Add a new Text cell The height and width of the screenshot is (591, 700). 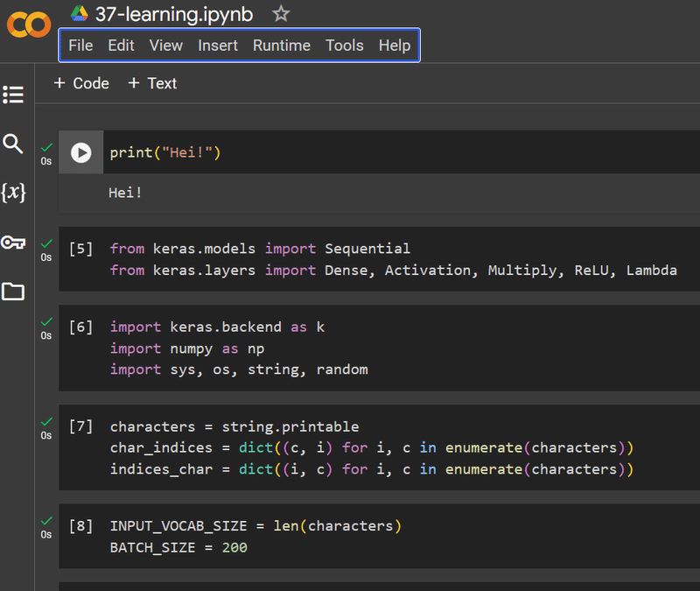click(152, 83)
